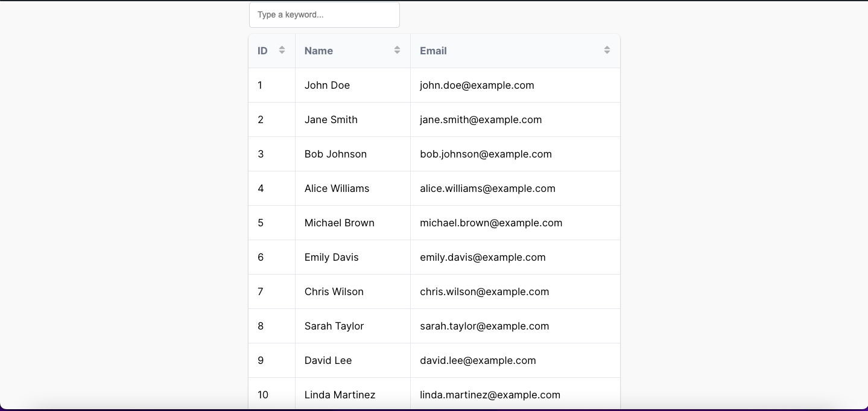The image size is (868, 411).
Task: Select the Chris Wilson name cell
Action: (353, 292)
